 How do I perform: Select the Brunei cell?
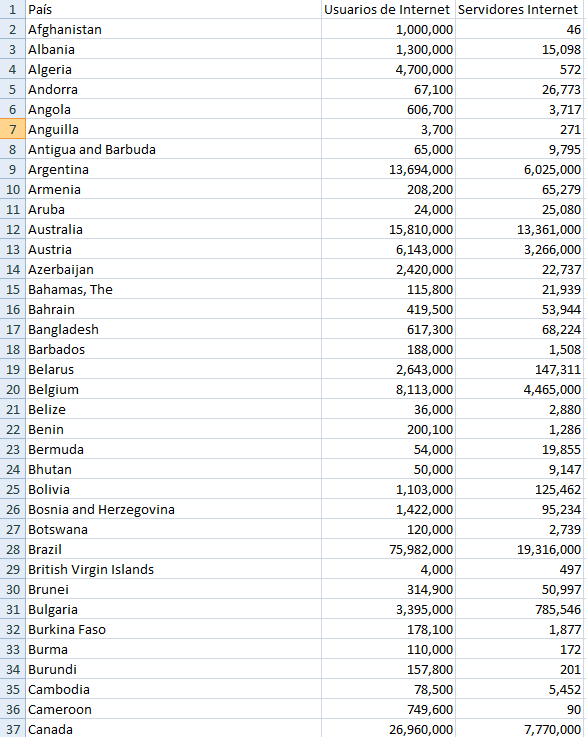pyautogui.click(x=173, y=588)
